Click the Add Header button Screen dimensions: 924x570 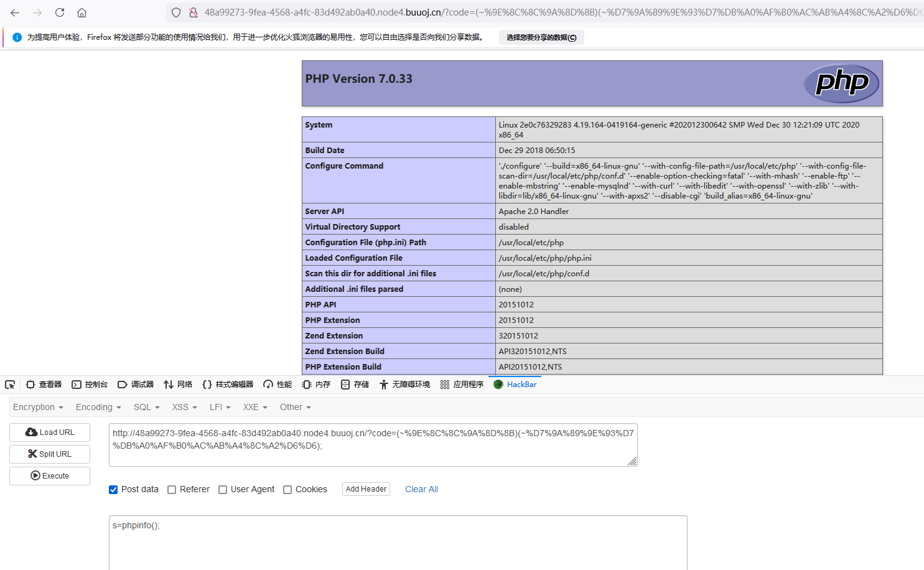[366, 489]
